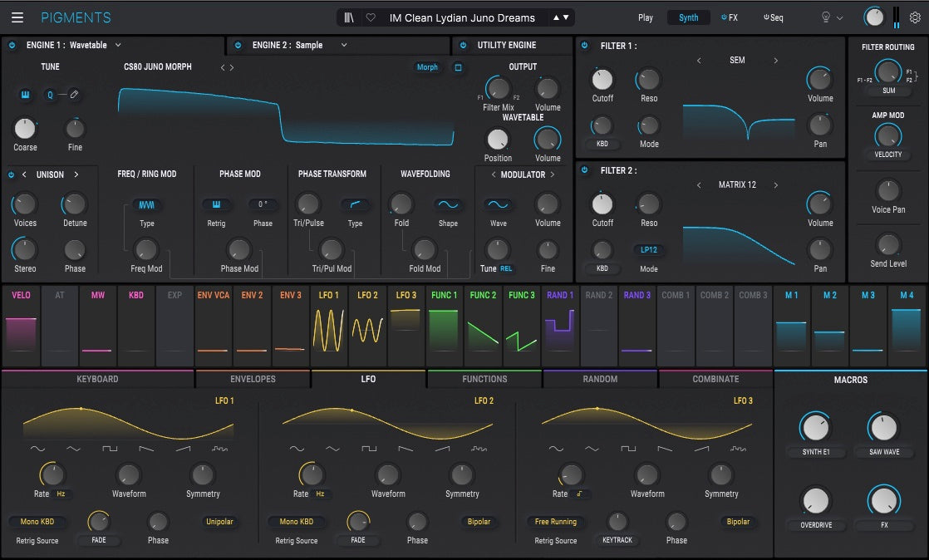
Task: Open the Functions modulation tab
Action: [x=484, y=379]
